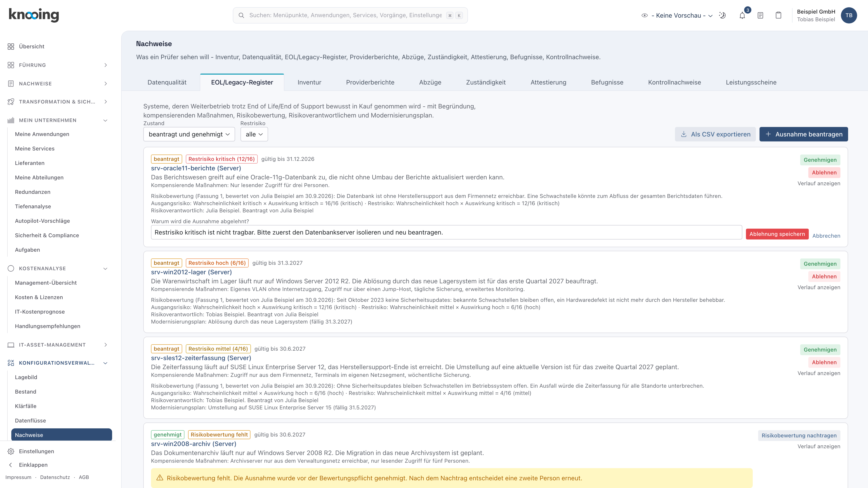Expand the FÜHRUNG sidebar section
The image size is (868, 488).
click(x=58, y=65)
